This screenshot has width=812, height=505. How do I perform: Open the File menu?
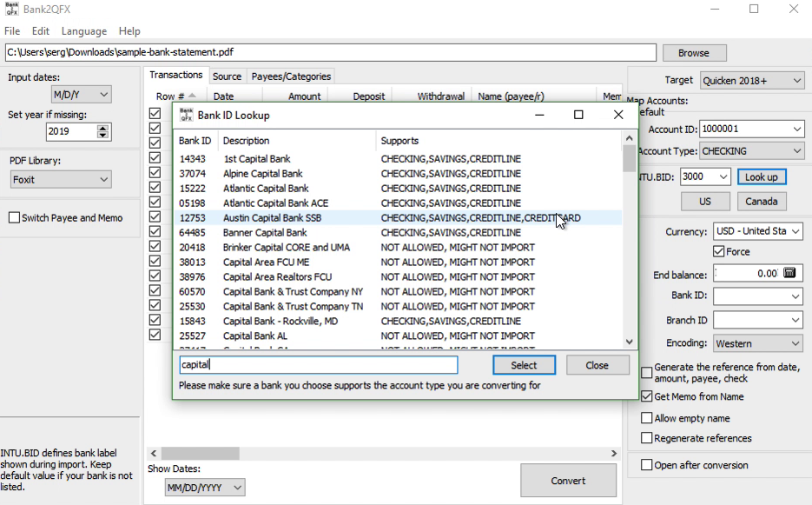tap(12, 31)
